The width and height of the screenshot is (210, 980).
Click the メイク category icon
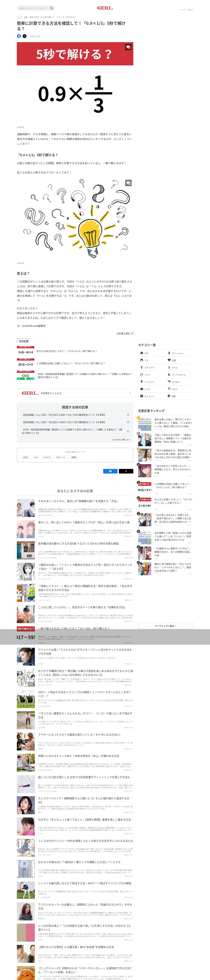pos(142,375)
